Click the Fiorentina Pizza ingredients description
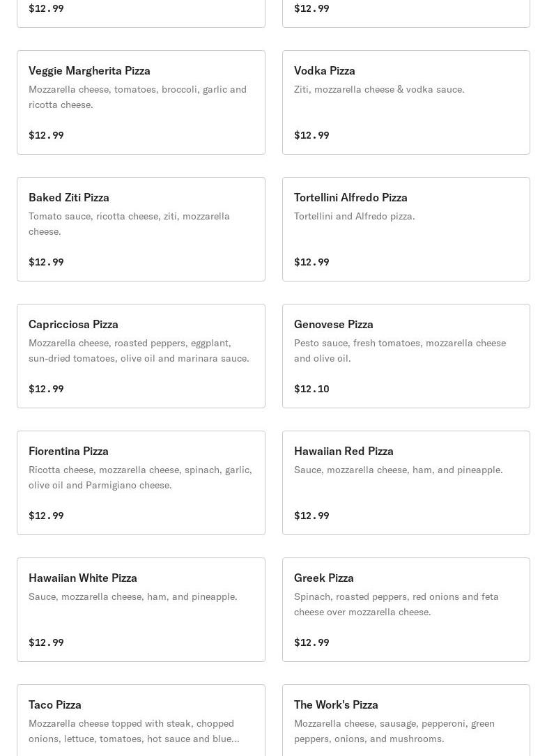This screenshot has width=547, height=756. (140, 477)
